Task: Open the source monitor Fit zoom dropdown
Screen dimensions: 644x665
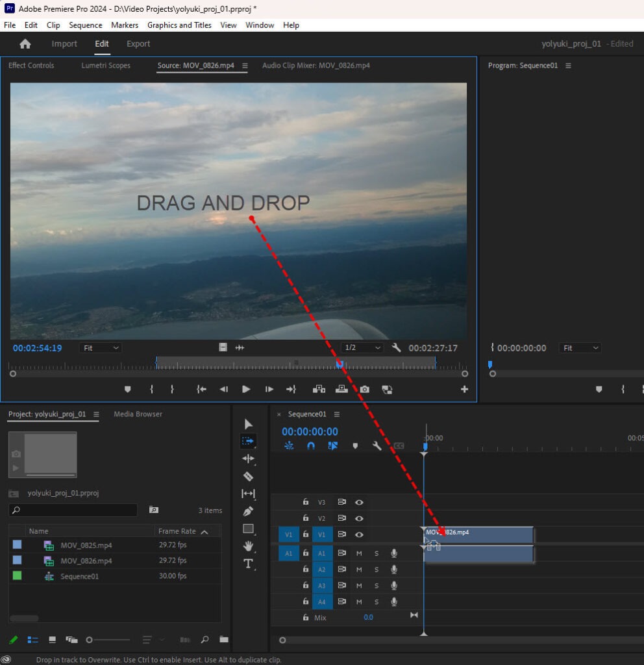Action: coord(101,348)
